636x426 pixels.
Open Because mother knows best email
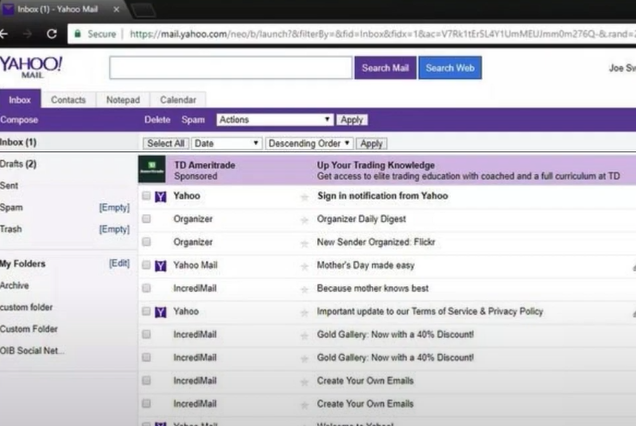tap(373, 288)
